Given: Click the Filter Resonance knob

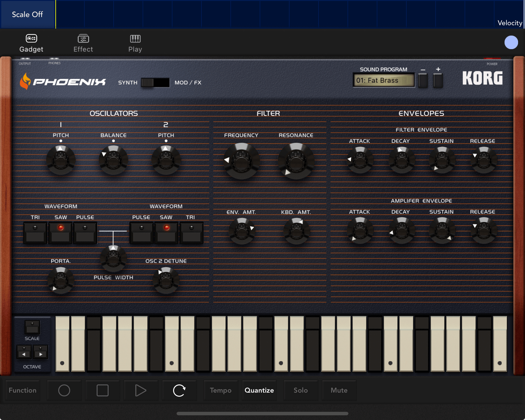Looking at the screenshot, I should tap(296, 161).
